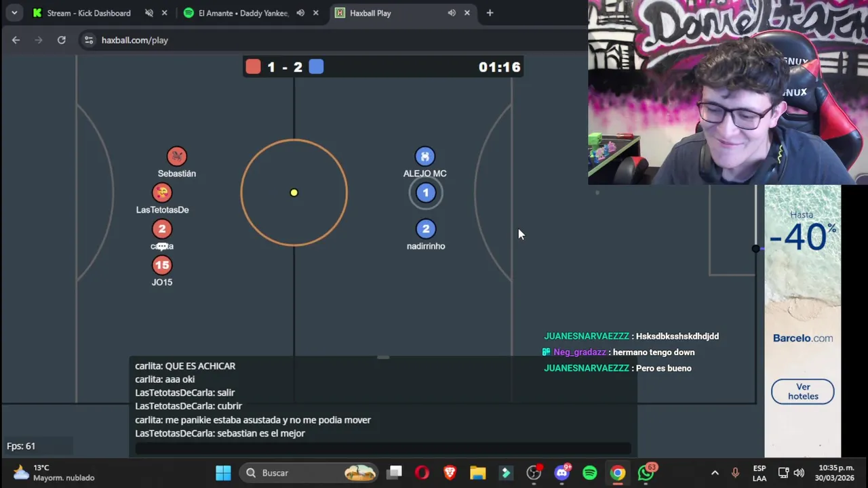
Task: Click ALEJO MC blue player disc
Action: click(x=425, y=157)
